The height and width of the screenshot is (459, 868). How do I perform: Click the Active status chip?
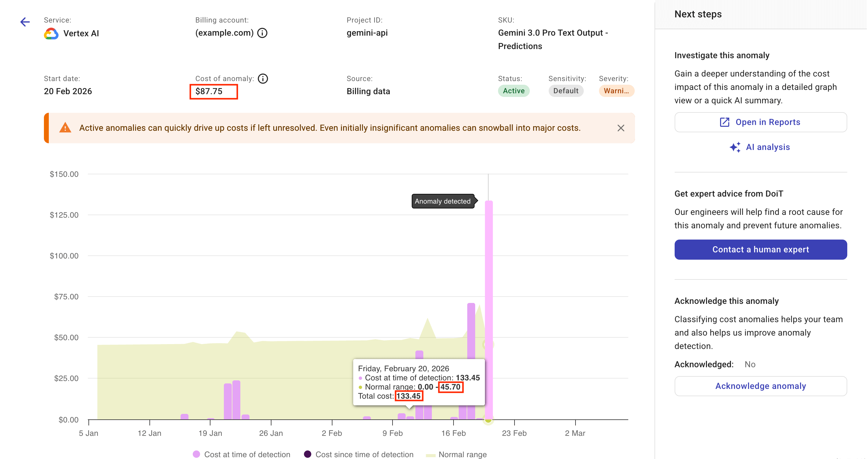coord(513,91)
